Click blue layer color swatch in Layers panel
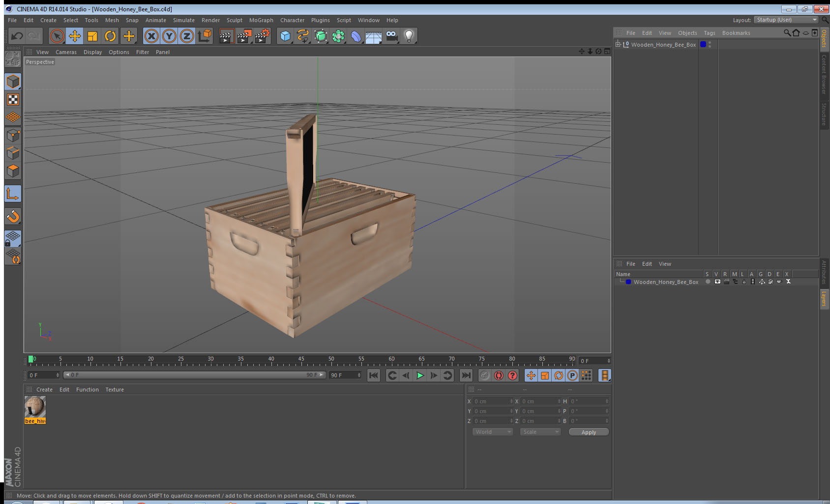This screenshot has height=504, width=830. click(x=628, y=282)
